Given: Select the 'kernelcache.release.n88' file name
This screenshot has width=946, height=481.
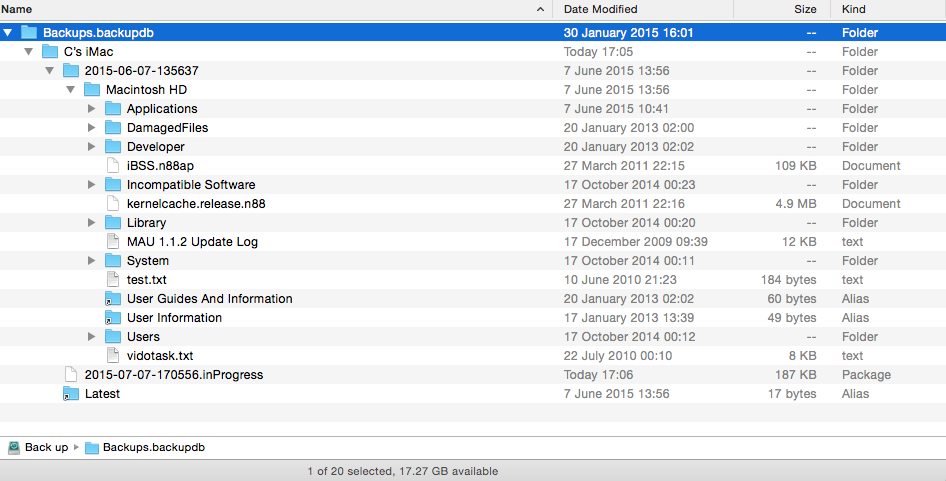Looking at the screenshot, I should [196, 204].
